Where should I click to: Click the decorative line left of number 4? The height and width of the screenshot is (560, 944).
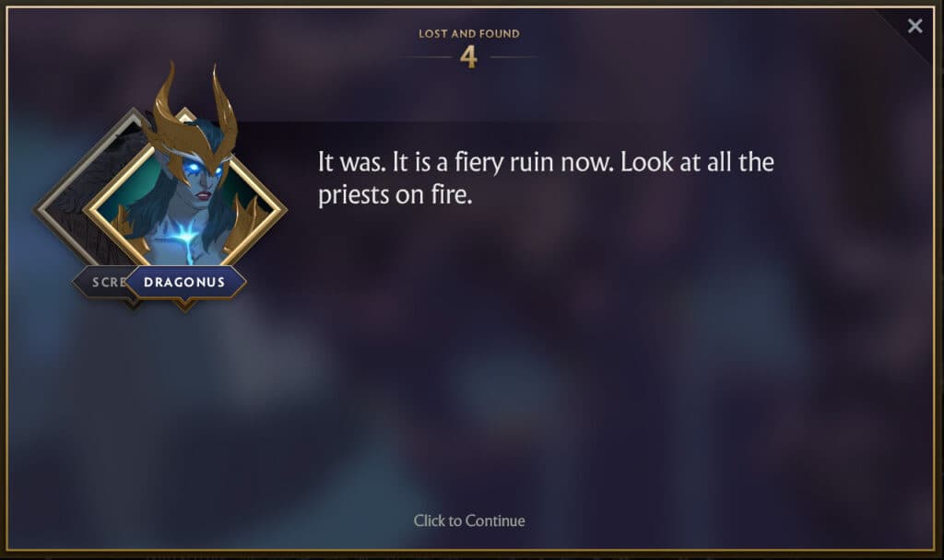[x=424, y=57]
